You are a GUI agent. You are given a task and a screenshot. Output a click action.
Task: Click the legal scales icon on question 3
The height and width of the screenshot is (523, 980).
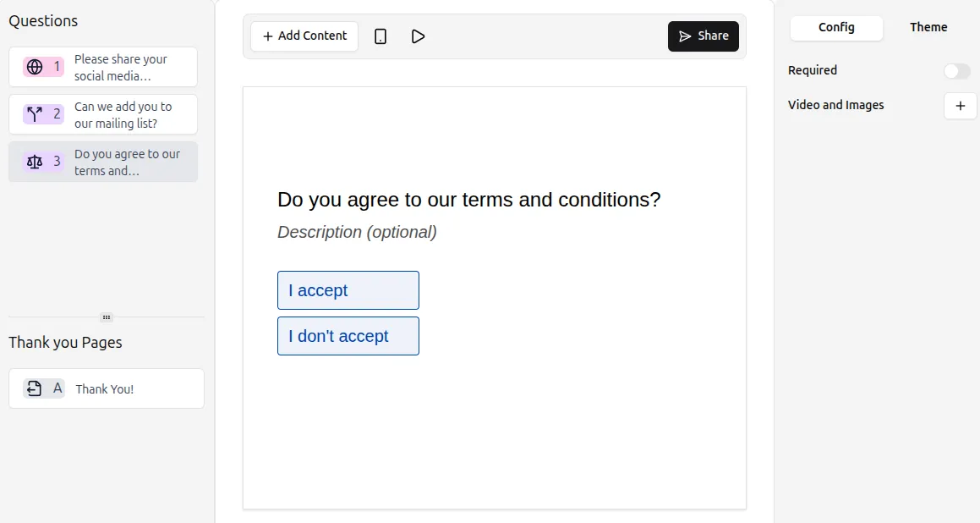coord(35,161)
